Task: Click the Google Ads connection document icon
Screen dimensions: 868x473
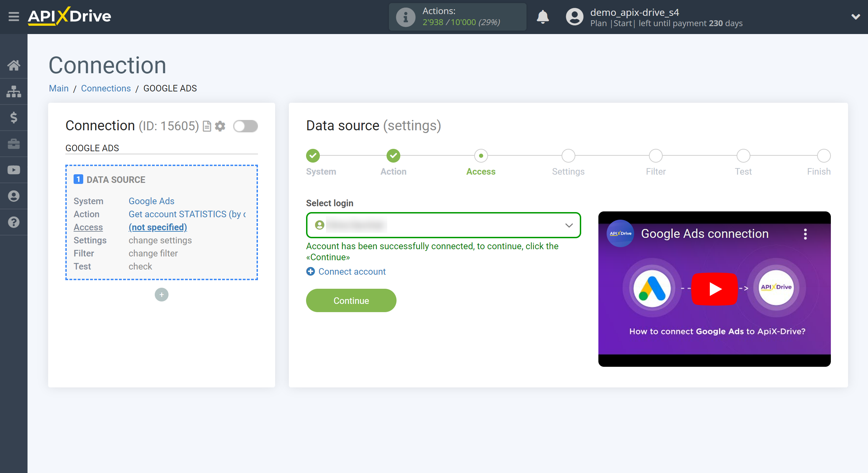Action: click(208, 125)
